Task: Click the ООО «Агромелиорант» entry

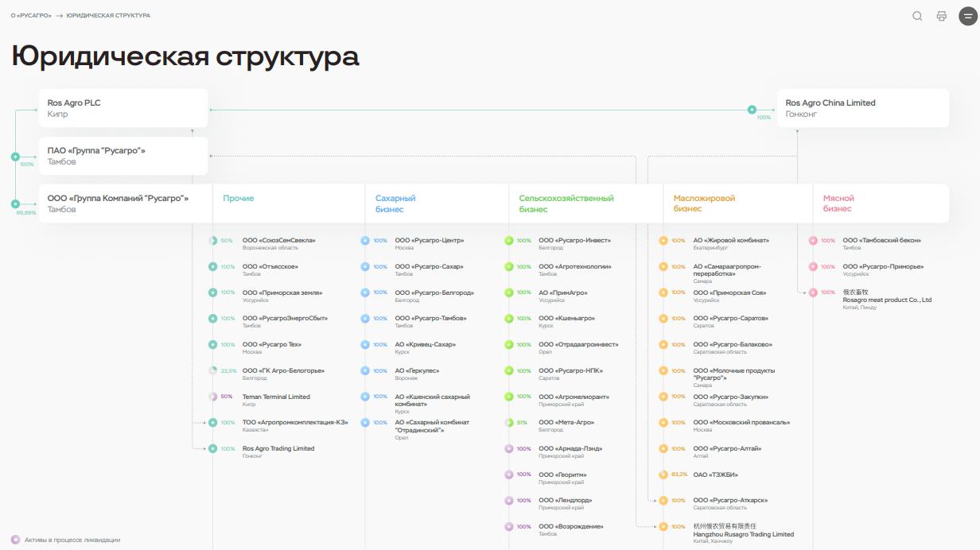Action: [x=574, y=400]
